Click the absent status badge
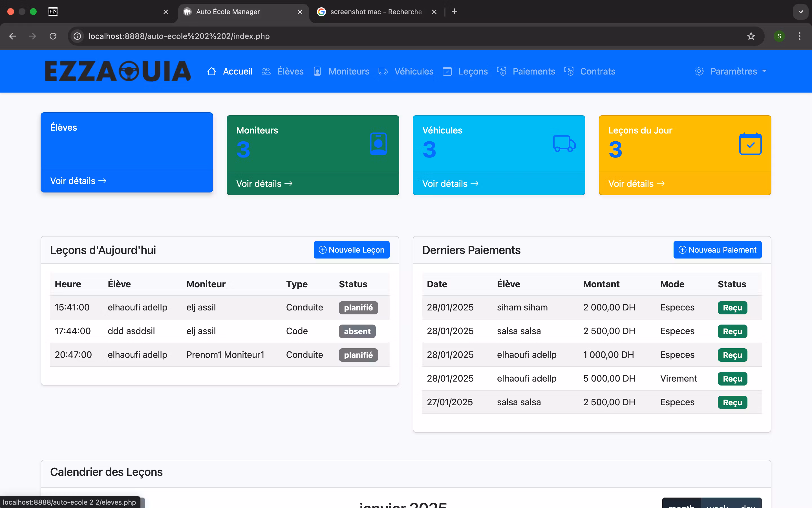812x508 pixels. click(357, 331)
